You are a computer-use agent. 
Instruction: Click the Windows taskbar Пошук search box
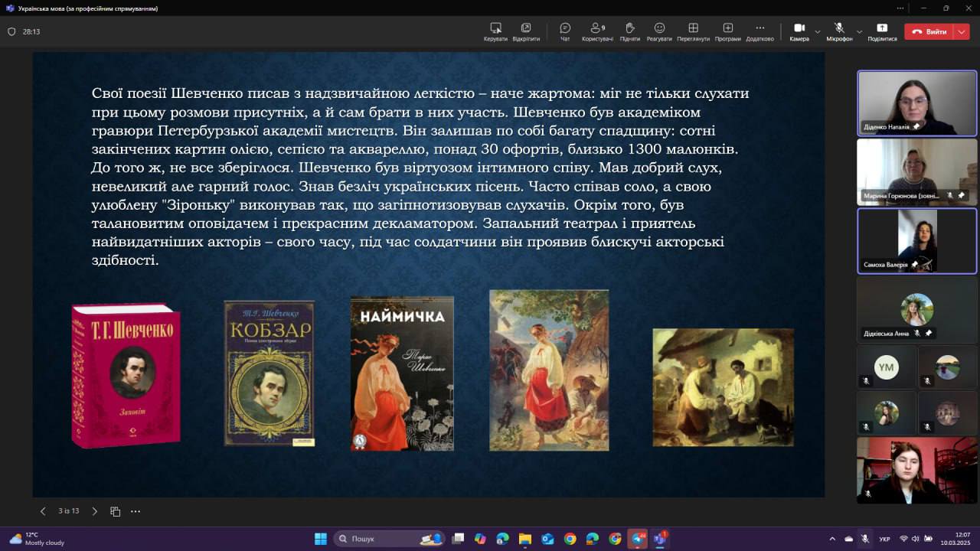coord(380,539)
